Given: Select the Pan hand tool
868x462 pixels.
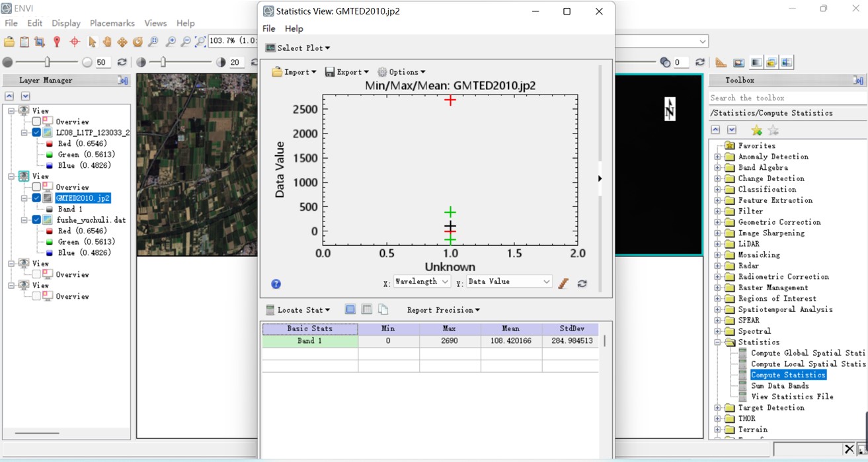Looking at the screenshot, I should click(x=106, y=42).
